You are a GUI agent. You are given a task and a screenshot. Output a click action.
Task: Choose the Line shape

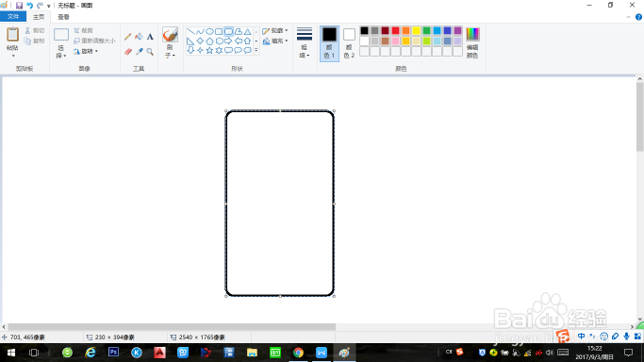point(190,32)
